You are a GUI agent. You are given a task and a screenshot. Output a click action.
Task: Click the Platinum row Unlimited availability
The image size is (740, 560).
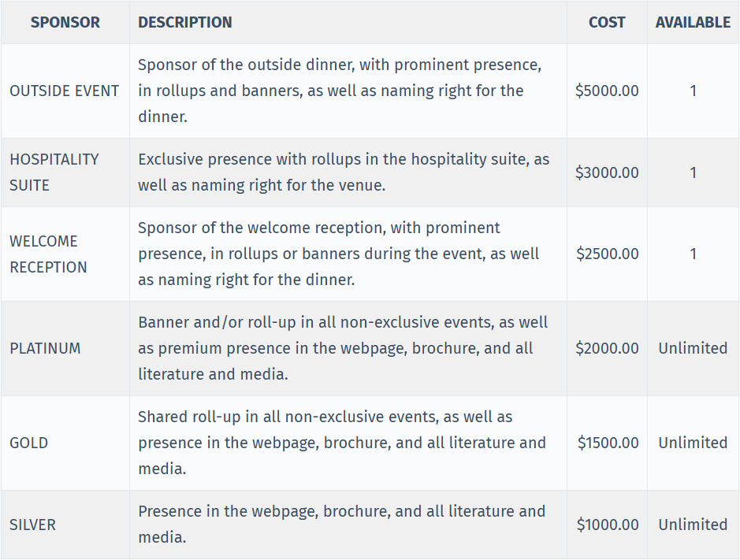pyautogui.click(x=693, y=348)
